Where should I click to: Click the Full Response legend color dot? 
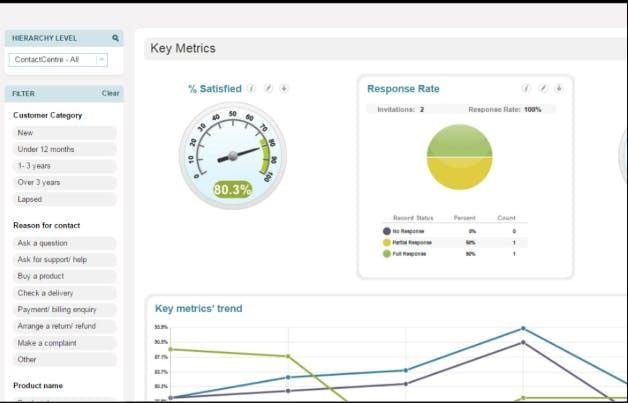pos(386,254)
